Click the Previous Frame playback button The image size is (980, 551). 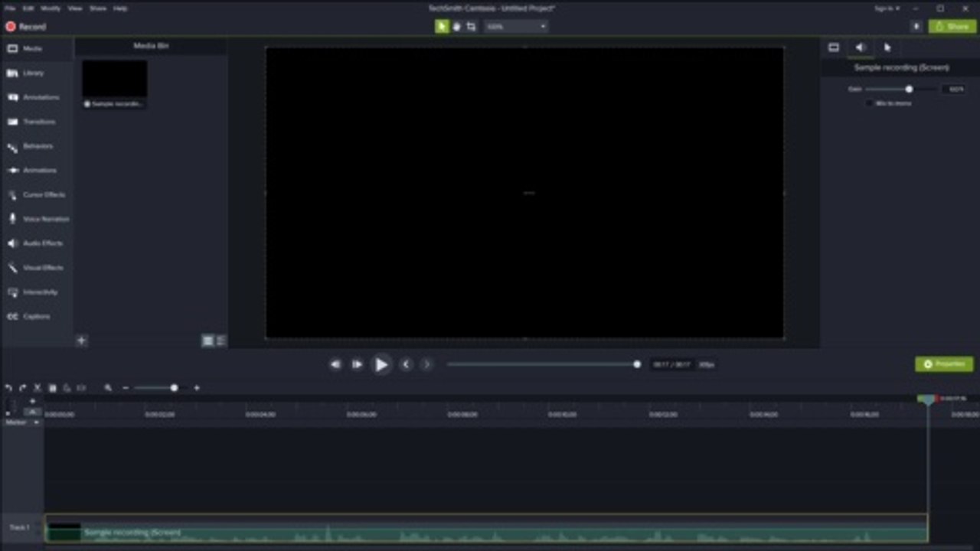point(335,364)
